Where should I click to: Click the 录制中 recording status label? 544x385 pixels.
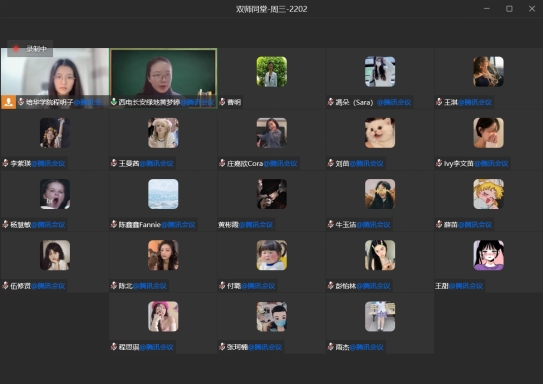click(36, 49)
